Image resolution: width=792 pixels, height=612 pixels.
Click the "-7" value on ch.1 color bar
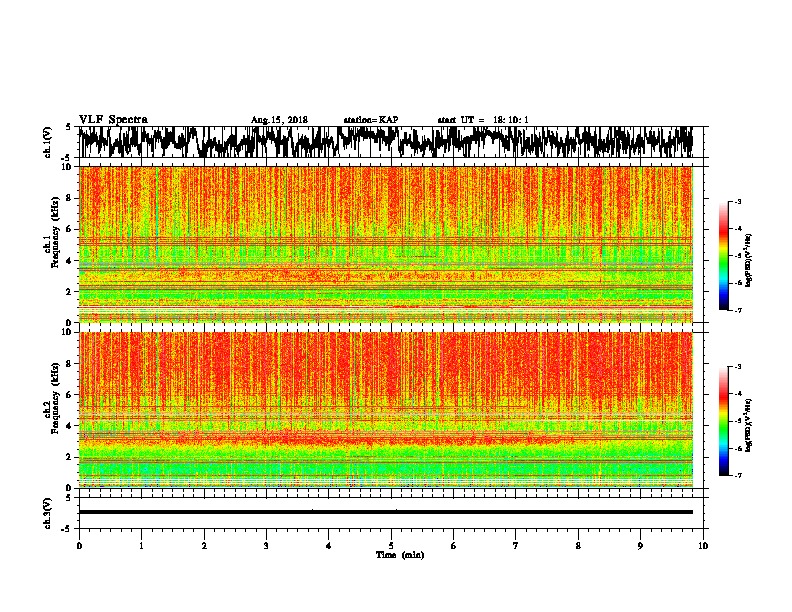tap(737, 310)
